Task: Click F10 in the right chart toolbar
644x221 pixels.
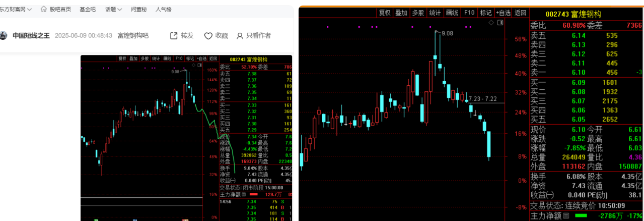Action: (x=469, y=13)
